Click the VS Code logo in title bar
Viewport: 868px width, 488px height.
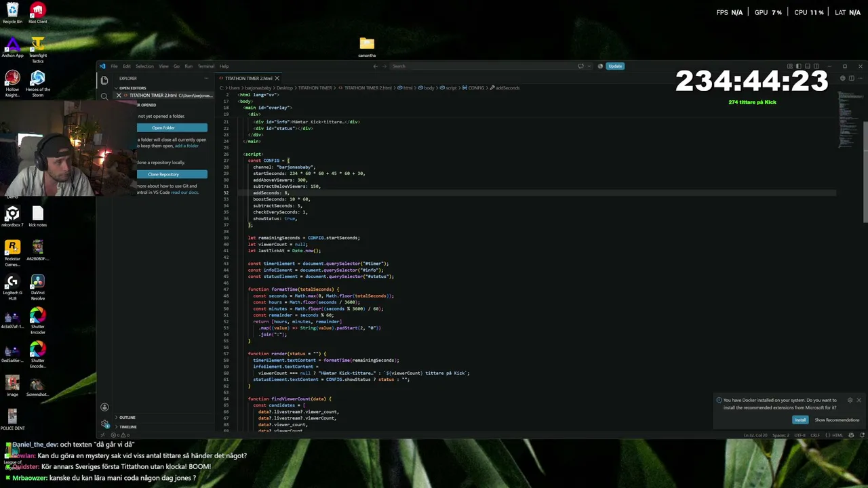tap(102, 66)
